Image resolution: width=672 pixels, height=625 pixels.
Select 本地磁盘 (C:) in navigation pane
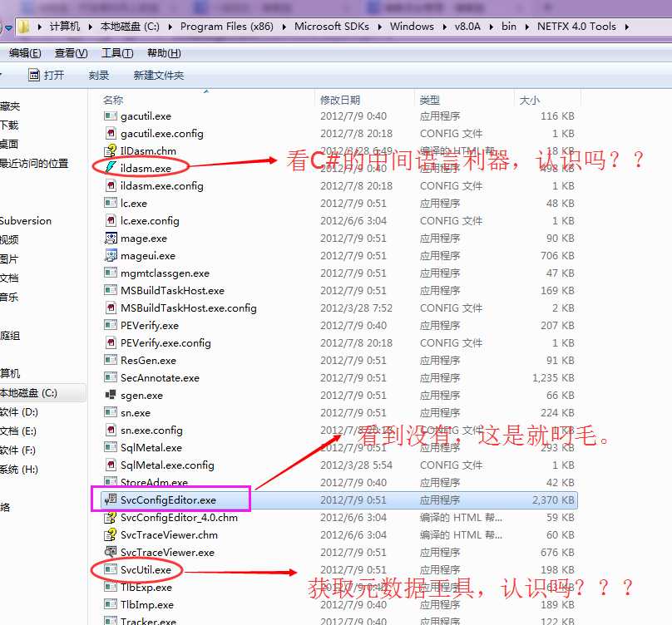(x=28, y=393)
